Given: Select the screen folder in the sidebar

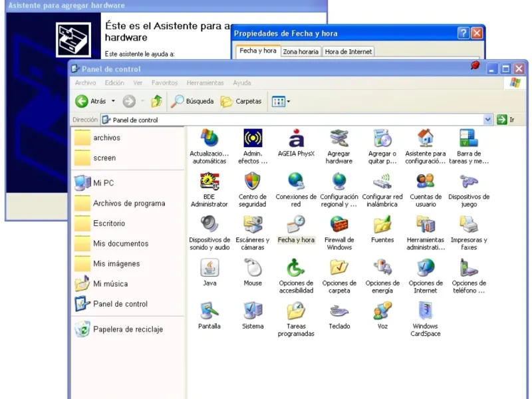Looking at the screenshot, I should click(x=95, y=158).
